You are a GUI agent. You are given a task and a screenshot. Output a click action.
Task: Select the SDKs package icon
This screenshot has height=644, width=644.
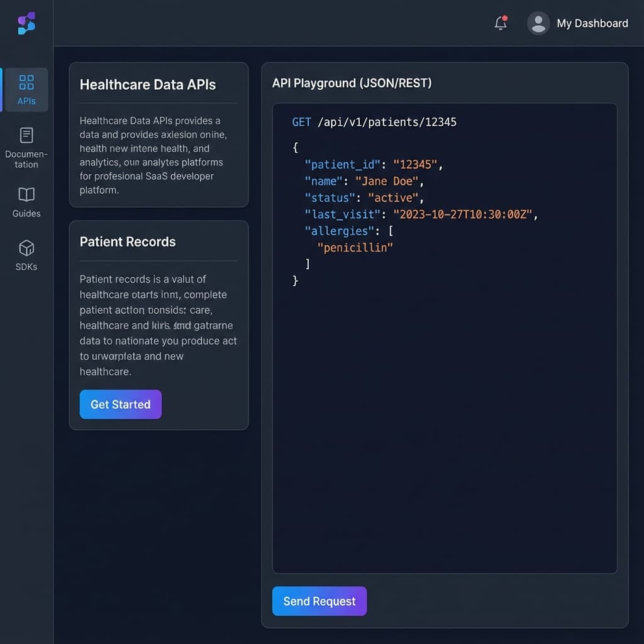26,248
